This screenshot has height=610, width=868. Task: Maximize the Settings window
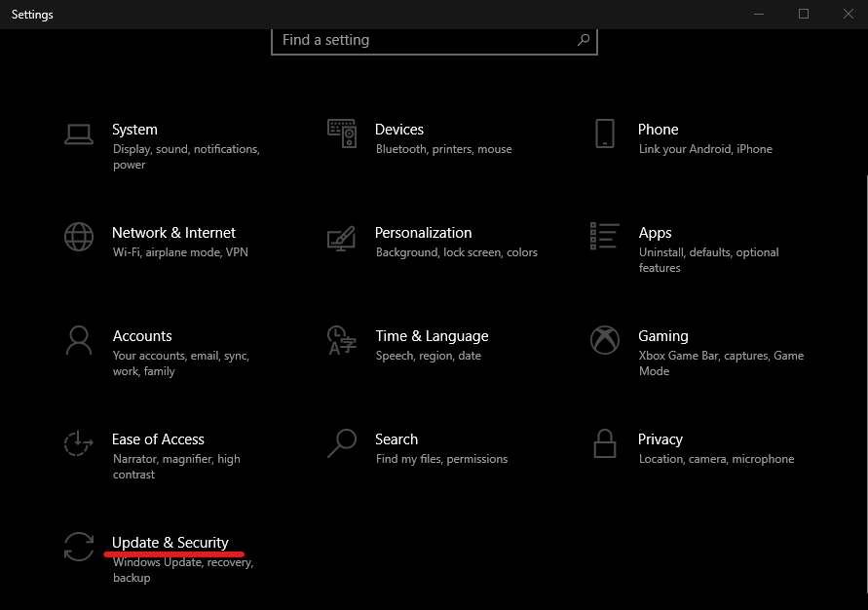click(804, 14)
